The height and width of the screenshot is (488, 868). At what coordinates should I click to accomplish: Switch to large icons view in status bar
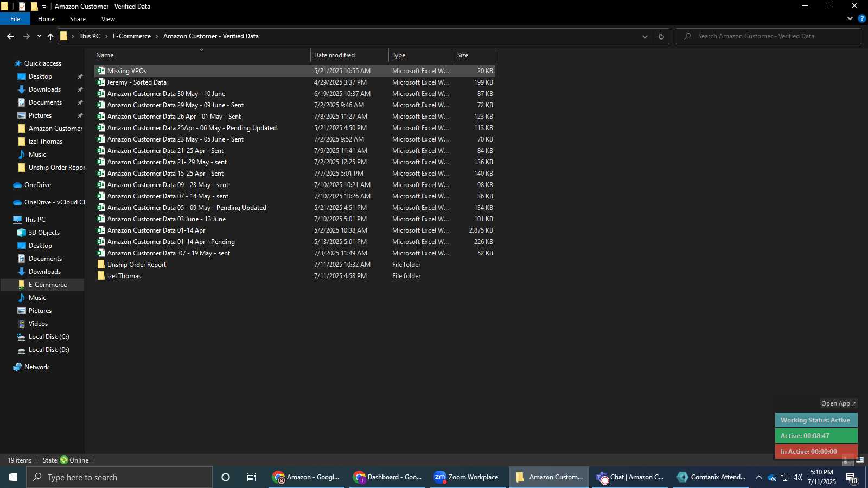click(860, 460)
